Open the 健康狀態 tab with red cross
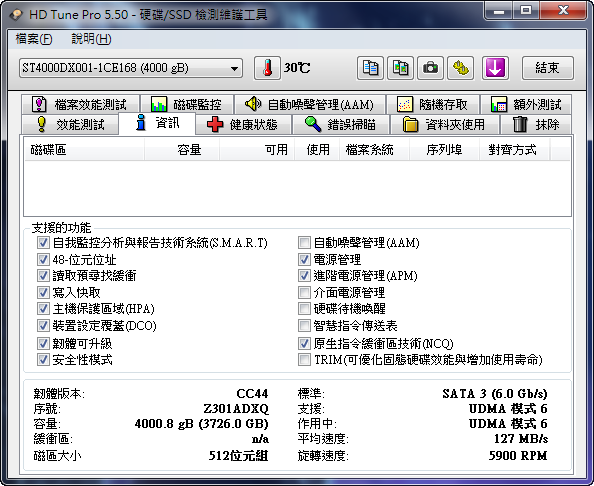This screenshot has height=486, width=594. 243,124
